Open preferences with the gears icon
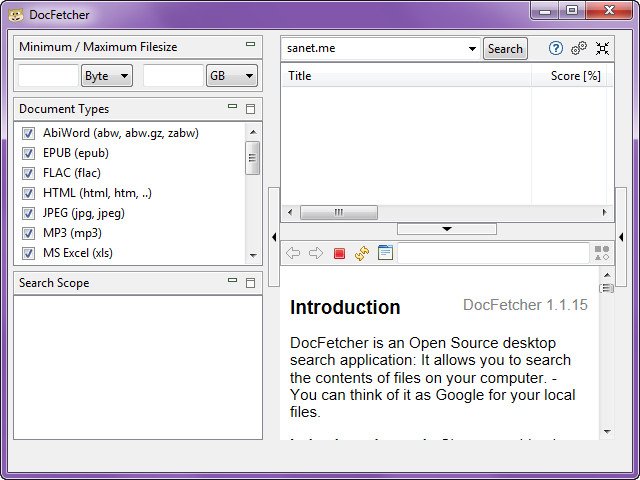This screenshot has height=480, width=640. point(579,48)
